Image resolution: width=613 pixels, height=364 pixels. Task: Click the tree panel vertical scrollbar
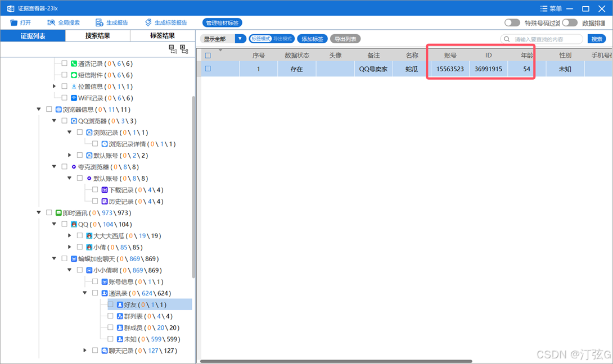coord(193,186)
